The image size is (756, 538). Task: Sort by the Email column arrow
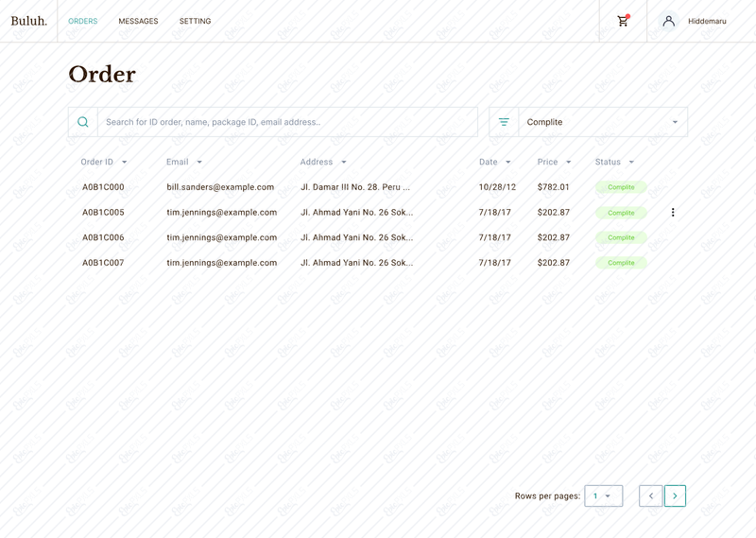click(x=199, y=162)
